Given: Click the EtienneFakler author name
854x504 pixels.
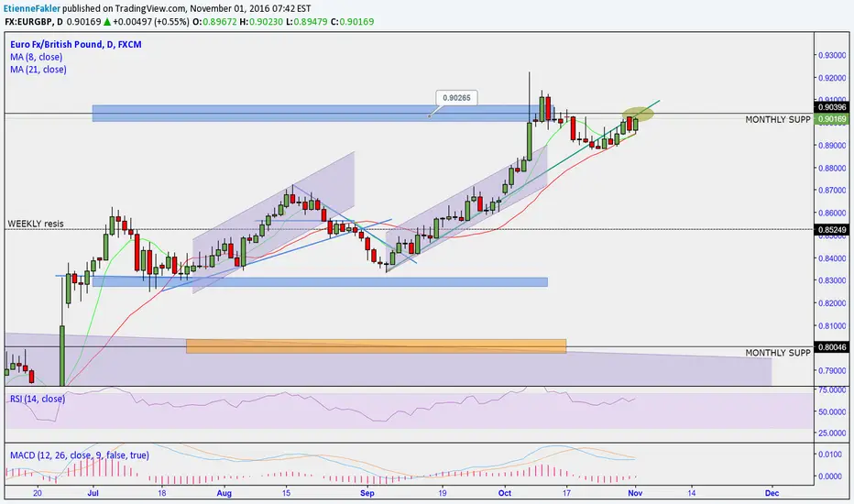Looking at the screenshot, I should 32,8.
